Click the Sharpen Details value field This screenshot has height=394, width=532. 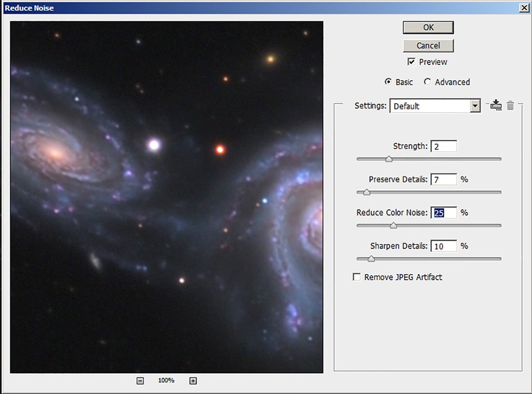click(x=444, y=246)
